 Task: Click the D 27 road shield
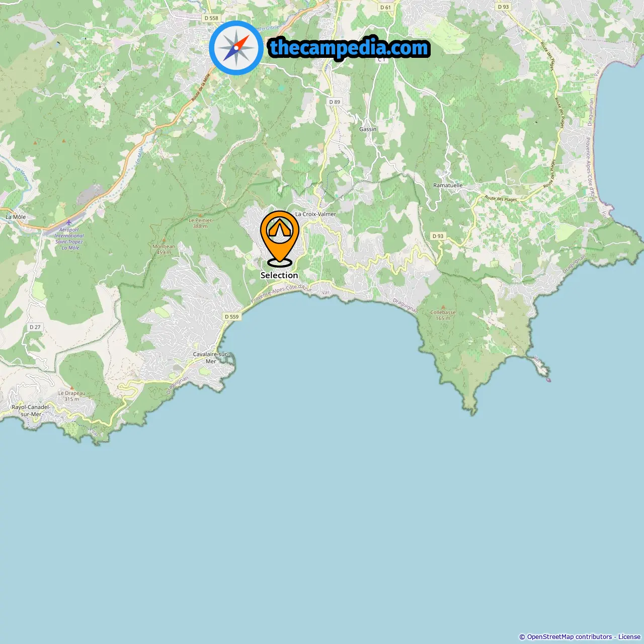(x=35, y=327)
